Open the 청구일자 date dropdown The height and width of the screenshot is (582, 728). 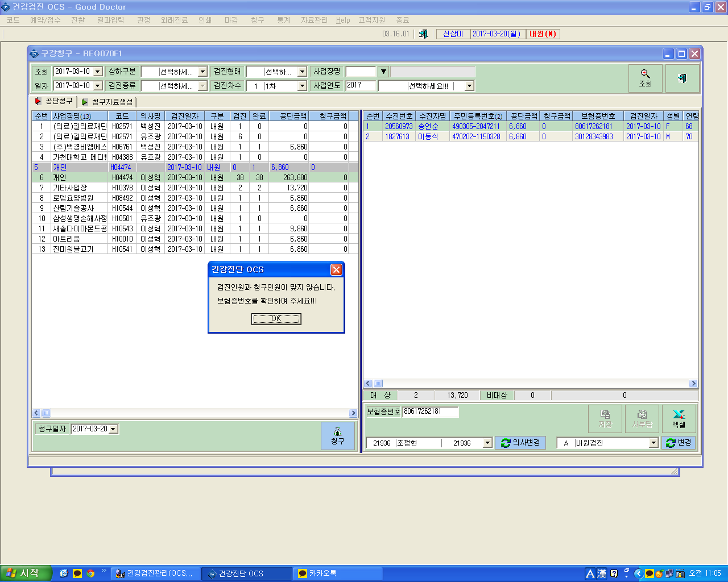click(x=113, y=429)
